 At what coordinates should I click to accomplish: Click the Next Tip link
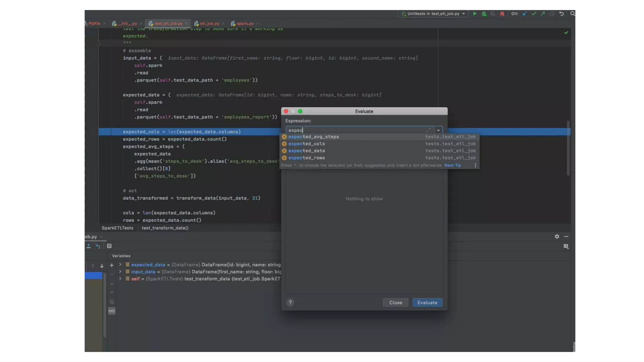452,165
